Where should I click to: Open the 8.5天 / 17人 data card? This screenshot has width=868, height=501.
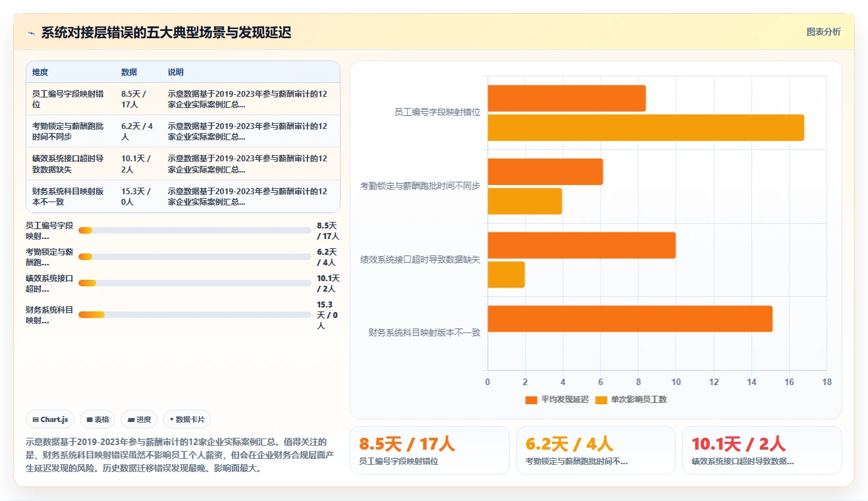click(429, 450)
